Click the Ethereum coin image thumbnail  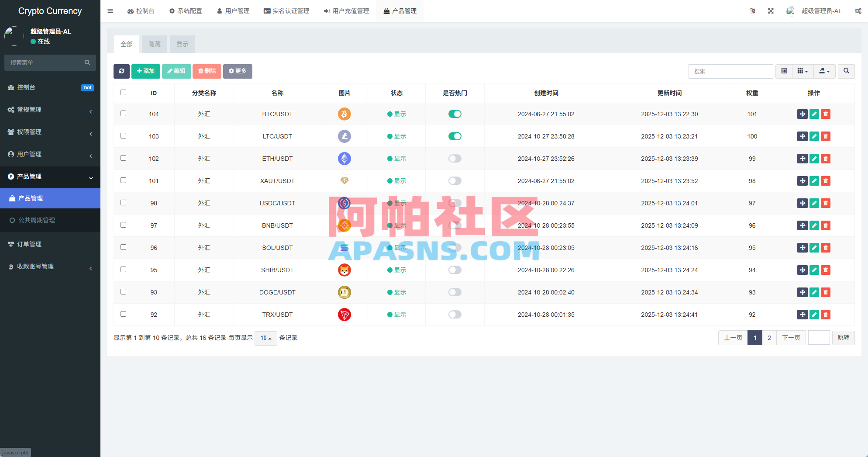coord(344,159)
